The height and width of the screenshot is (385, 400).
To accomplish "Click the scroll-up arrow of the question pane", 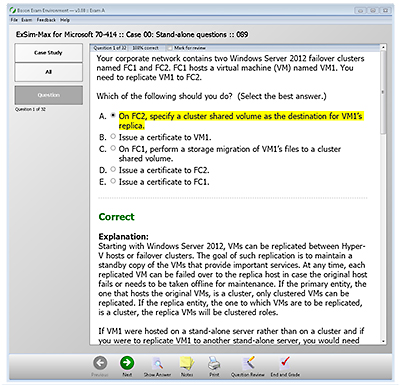I will tap(383, 48).
